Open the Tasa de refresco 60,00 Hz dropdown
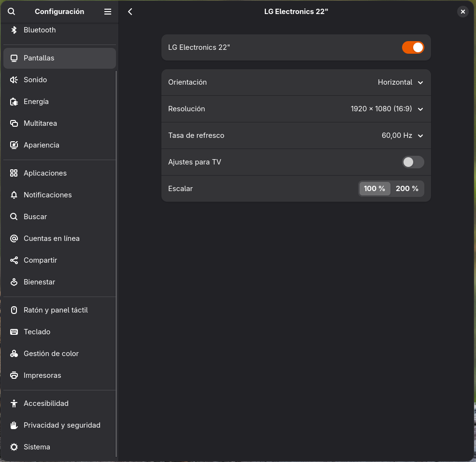Viewport: 476px width, 462px height. pyautogui.click(x=402, y=135)
